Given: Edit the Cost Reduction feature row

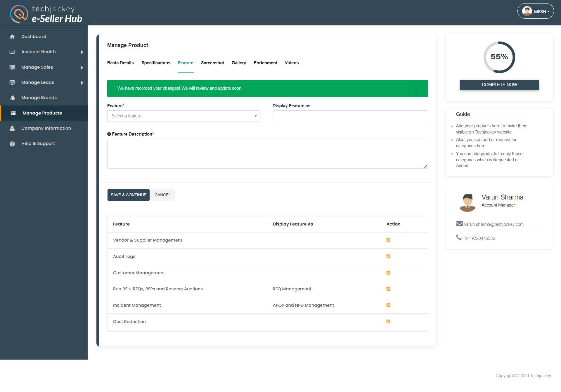Looking at the screenshot, I should point(388,322).
